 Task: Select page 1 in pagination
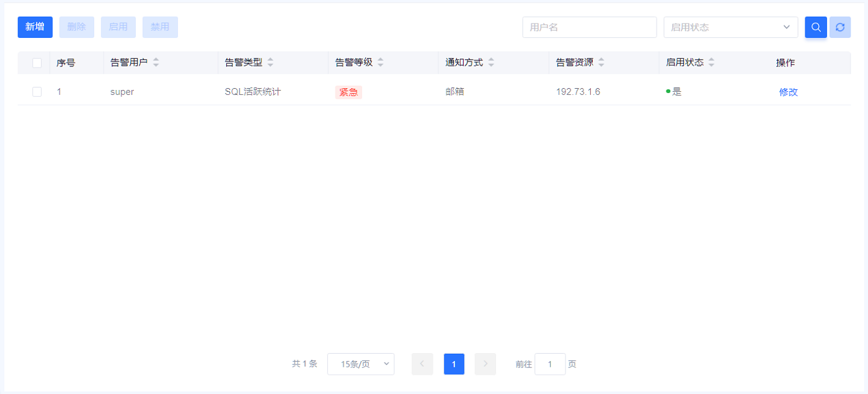454,364
